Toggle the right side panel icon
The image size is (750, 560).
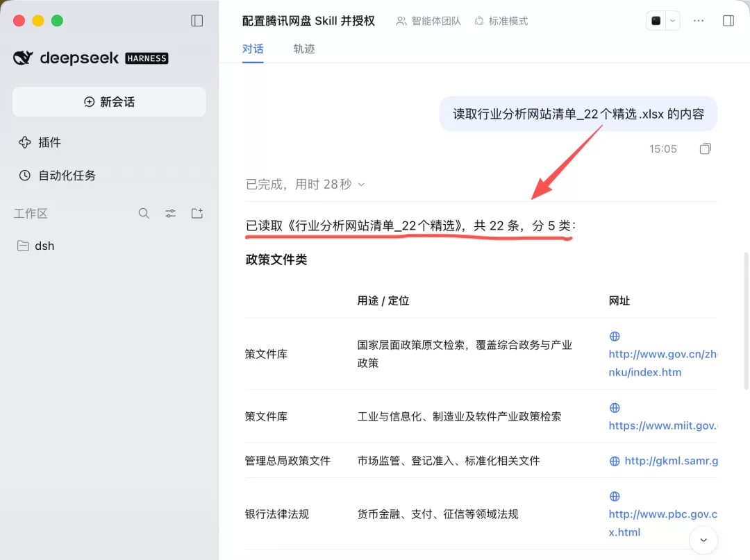728,21
